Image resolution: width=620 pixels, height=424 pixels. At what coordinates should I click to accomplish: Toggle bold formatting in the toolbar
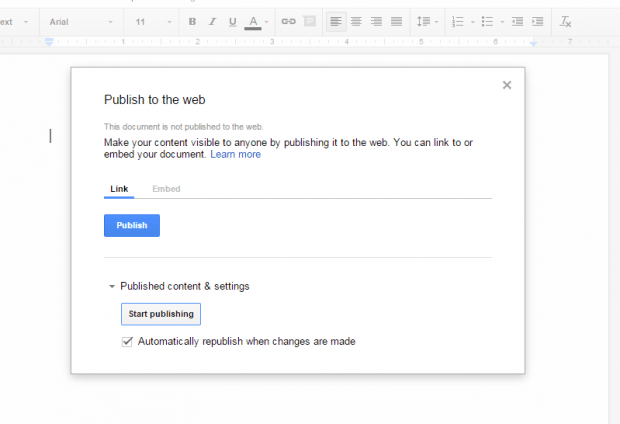[x=192, y=21]
